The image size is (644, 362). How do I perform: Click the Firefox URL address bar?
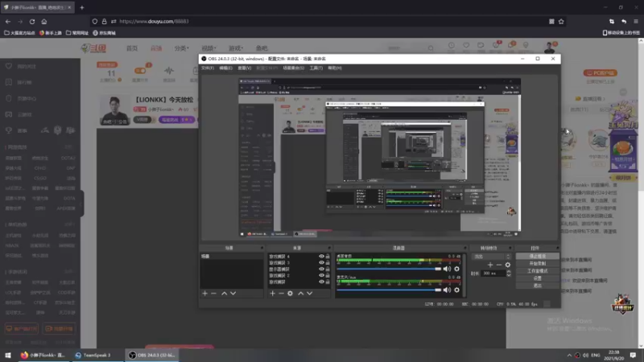tap(328, 22)
